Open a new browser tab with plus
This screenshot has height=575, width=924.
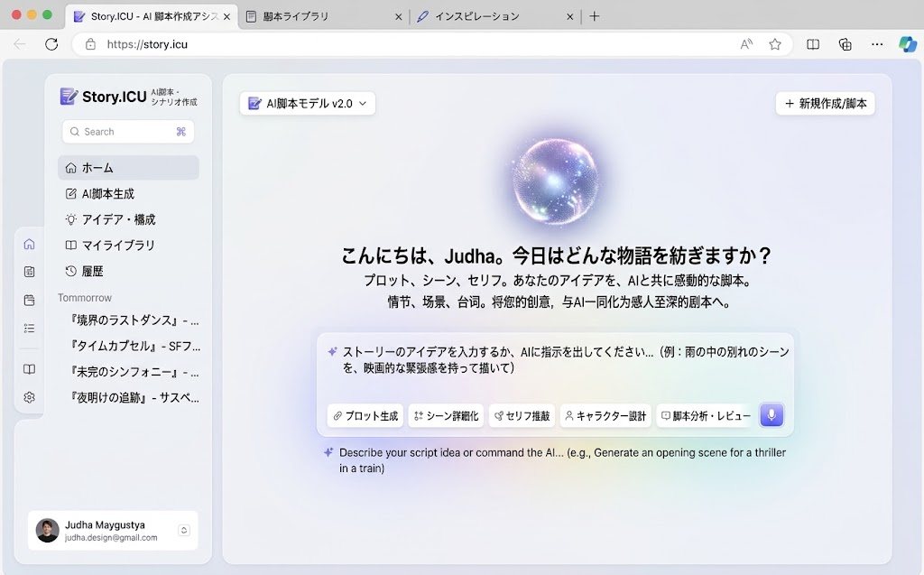[595, 16]
